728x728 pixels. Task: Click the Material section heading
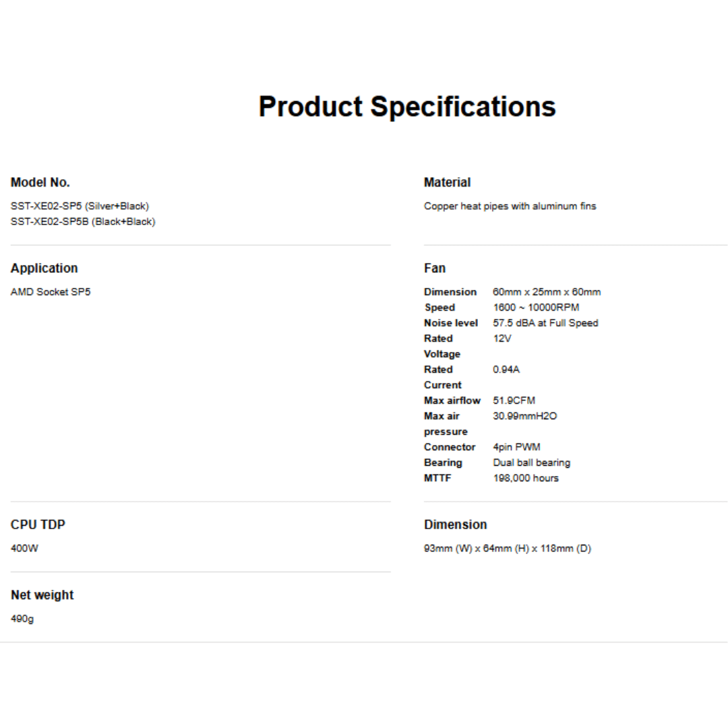point(447,183)
